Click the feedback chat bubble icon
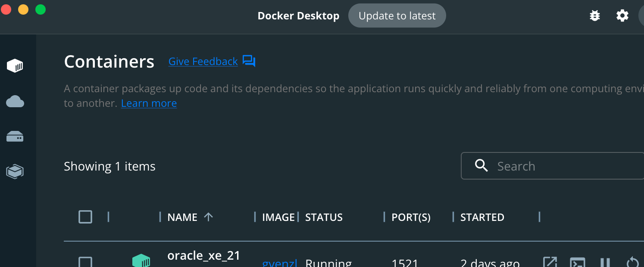 click(249, 61)
